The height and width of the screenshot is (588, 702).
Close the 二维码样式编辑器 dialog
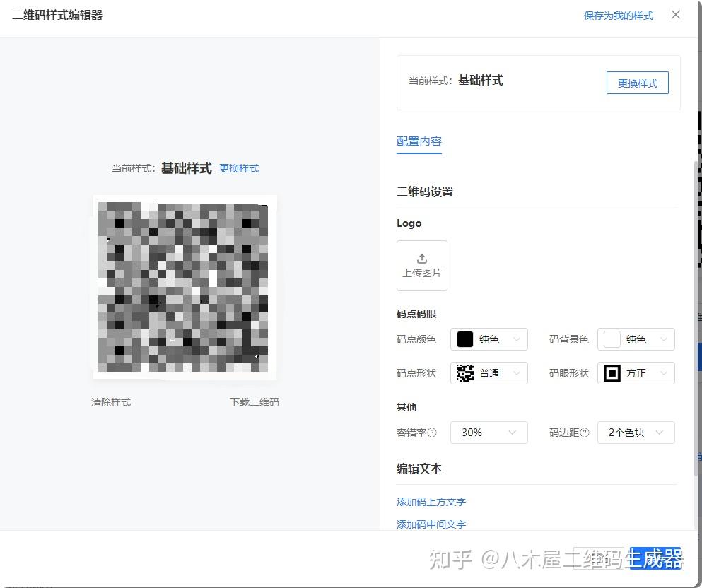676,15
